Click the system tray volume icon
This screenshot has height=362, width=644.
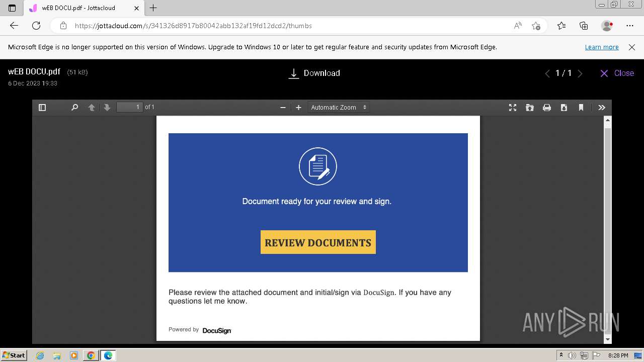572,355
